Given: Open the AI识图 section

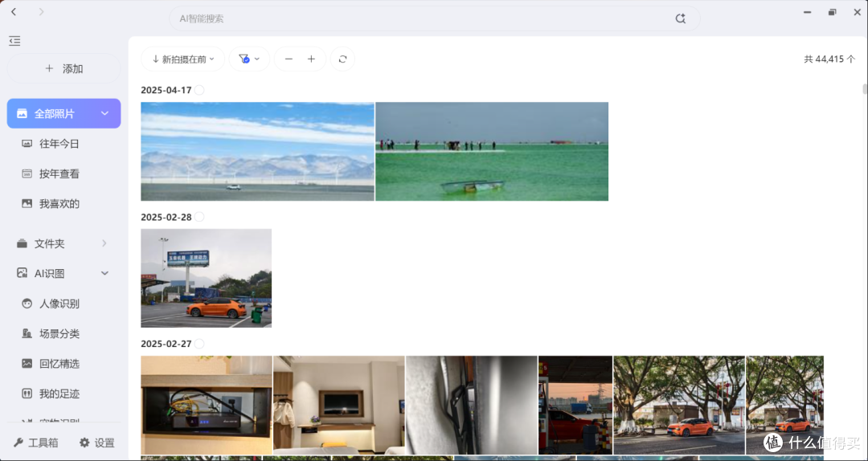Looking at the screenshot, I should coord(63,273).
